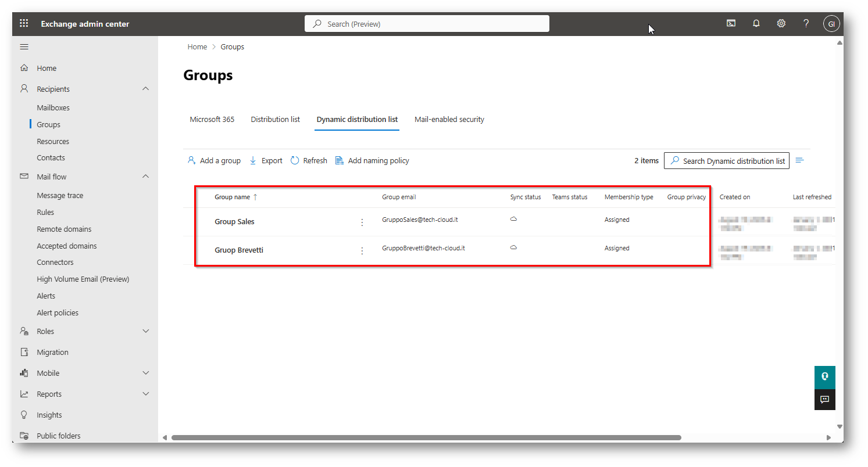Open the Cloud Shell icon in header

731,24
